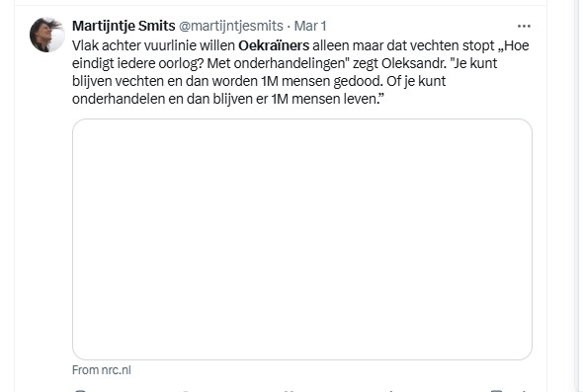Like the tweet via heart icon
583x392 pixels.
coord(290,391)
